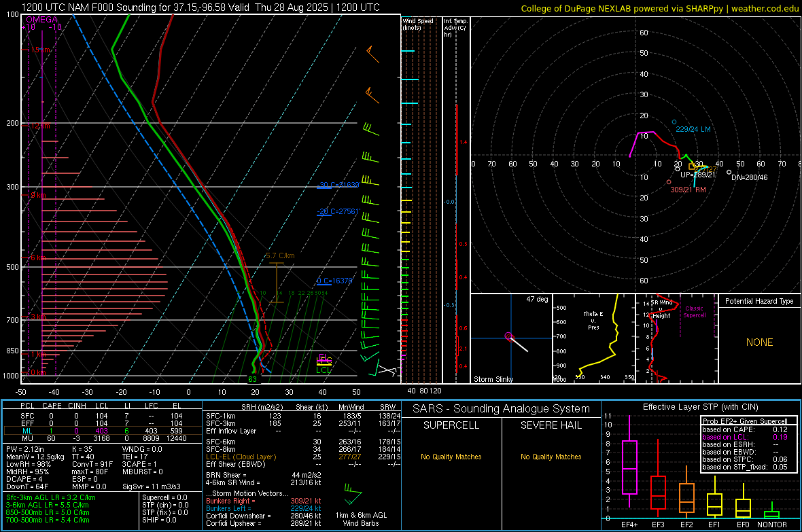The width and height of the screenshot is (802, 532).
Task: Click No Quality Matches under SEVERE HAIL
Action: [551, 457]
